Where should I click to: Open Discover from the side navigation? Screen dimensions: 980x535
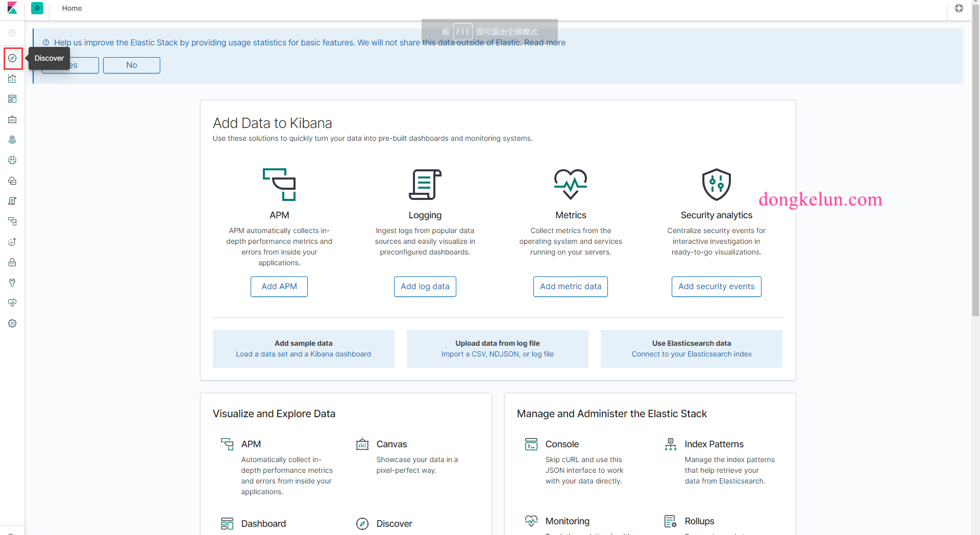pos(12,58)
